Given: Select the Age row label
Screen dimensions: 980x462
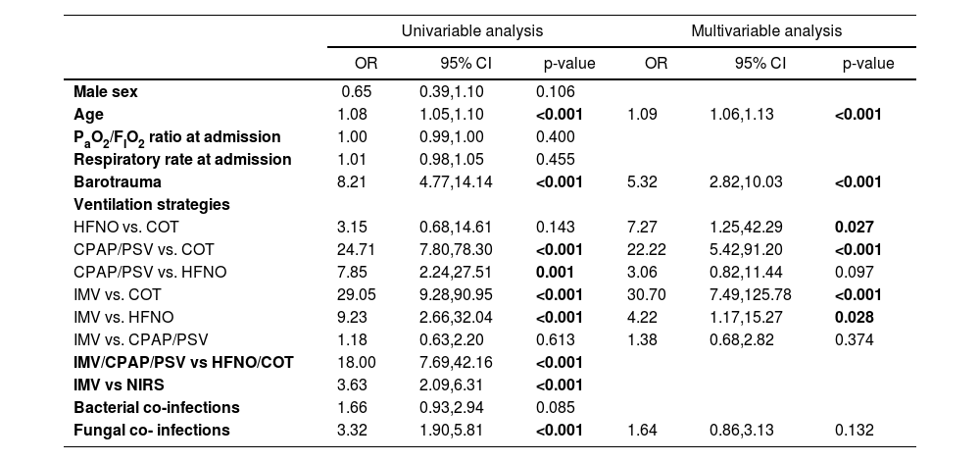Looking at the screenshot, I should (x=88, y=114).
